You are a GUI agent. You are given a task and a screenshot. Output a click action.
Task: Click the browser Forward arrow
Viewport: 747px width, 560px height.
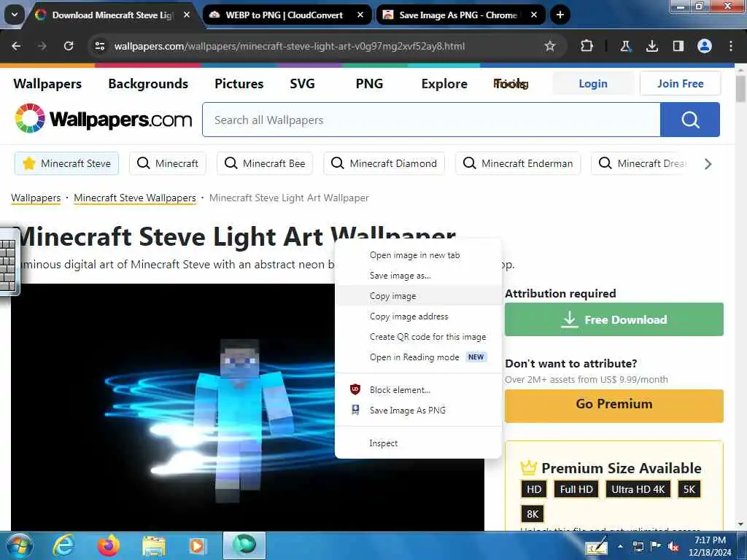point(42,46)
